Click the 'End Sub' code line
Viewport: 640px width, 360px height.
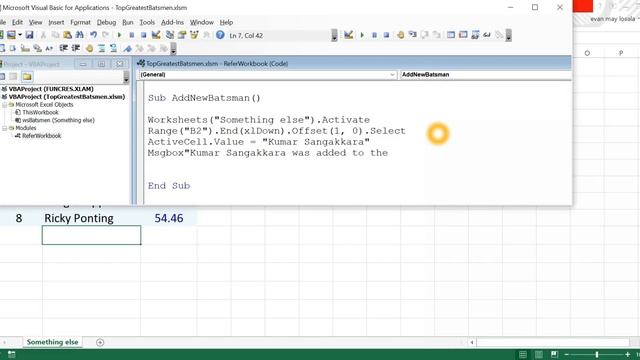169,186
